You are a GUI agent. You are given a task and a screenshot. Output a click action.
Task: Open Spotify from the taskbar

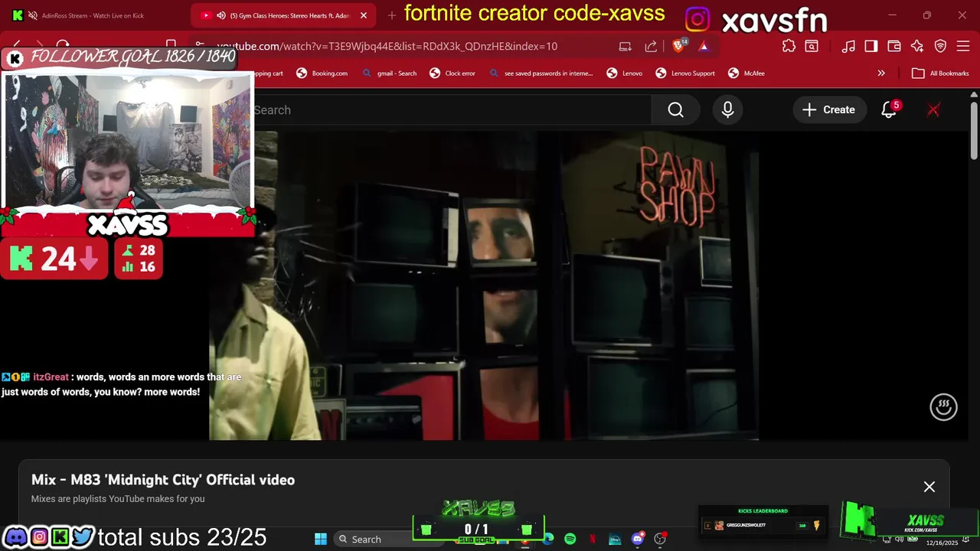coord(570,540)
